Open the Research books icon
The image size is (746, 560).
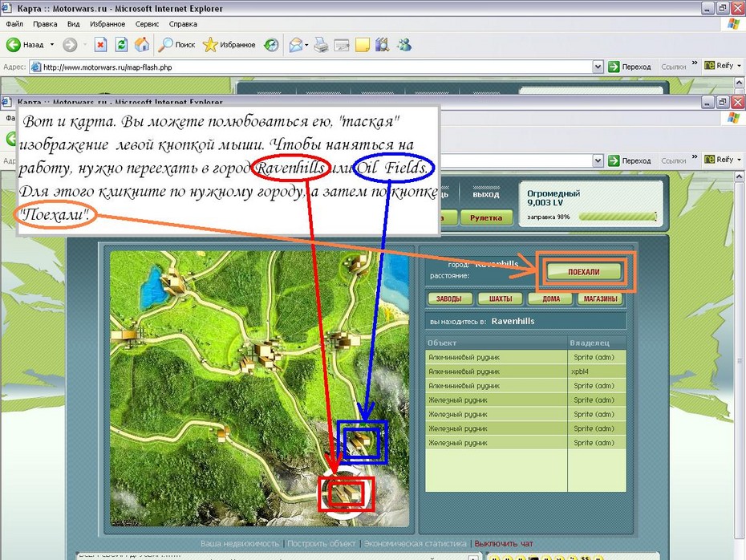point(383,45)
